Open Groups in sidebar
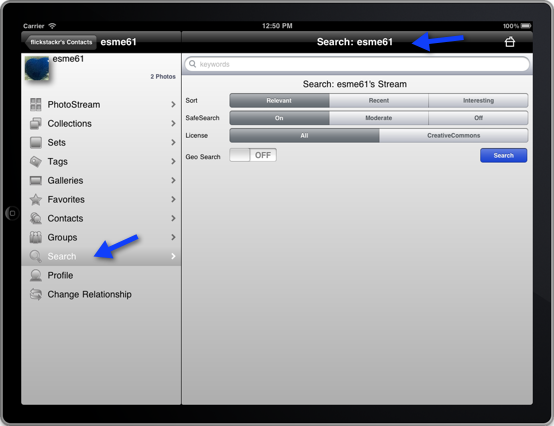The image size is (554, 426). 101,237
